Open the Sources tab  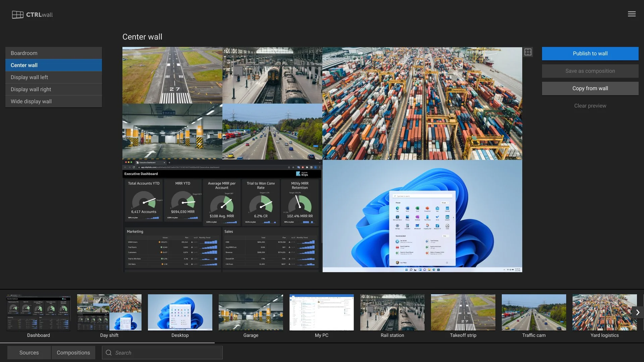29,353
